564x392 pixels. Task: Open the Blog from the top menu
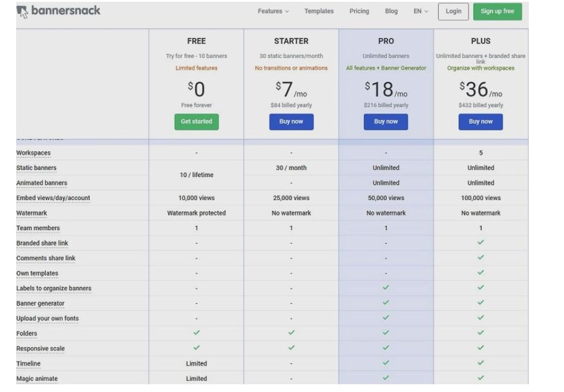391,11
